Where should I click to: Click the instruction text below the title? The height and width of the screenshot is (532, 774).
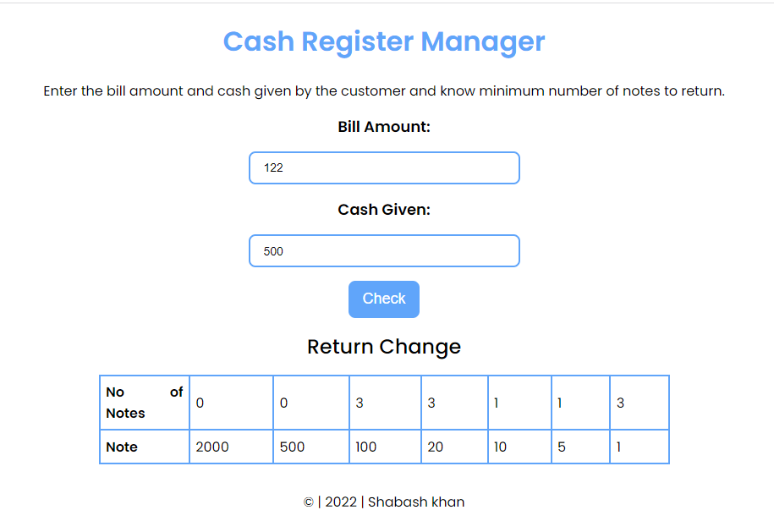click(x=384, y=90)
